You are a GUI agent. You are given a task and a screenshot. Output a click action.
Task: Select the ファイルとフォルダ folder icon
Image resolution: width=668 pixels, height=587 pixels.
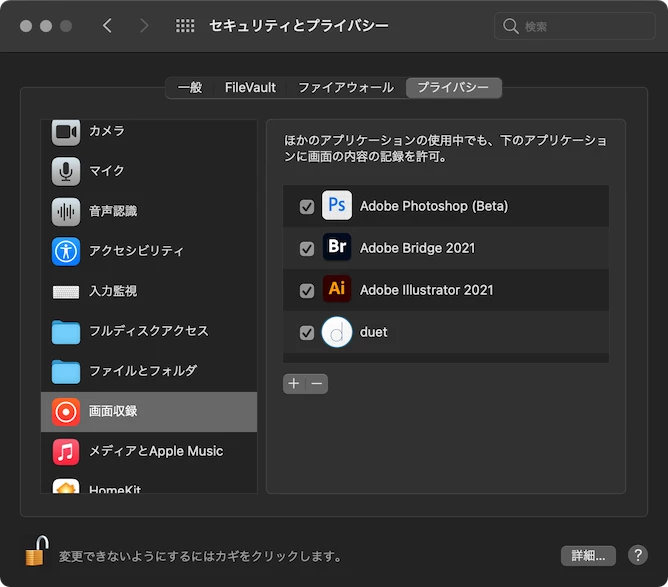click(x=66, y=371)
